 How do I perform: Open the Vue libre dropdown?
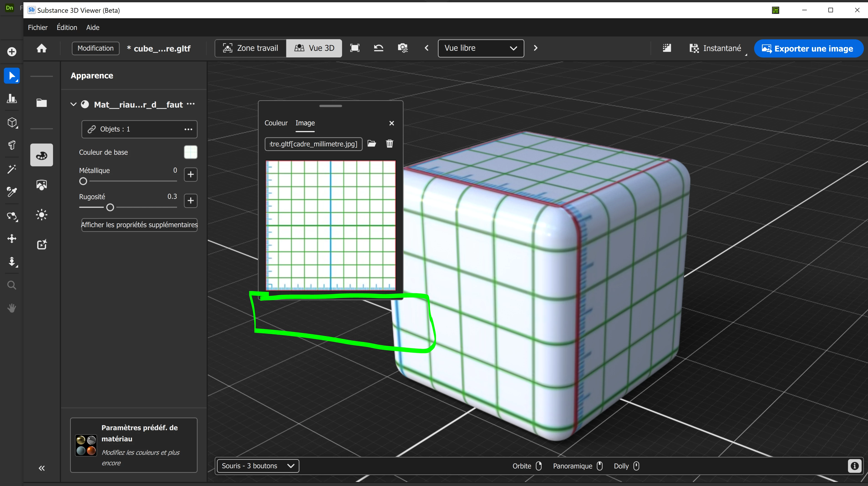tap(480, 48)
